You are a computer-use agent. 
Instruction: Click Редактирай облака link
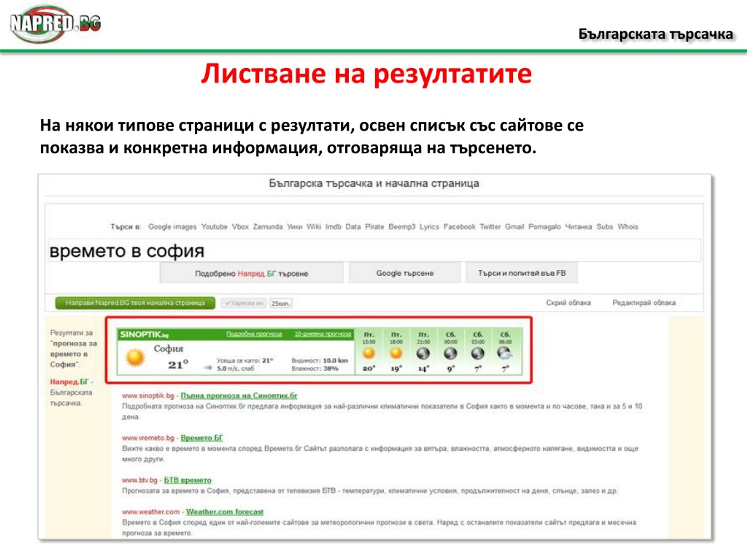[x=644, y=302]
